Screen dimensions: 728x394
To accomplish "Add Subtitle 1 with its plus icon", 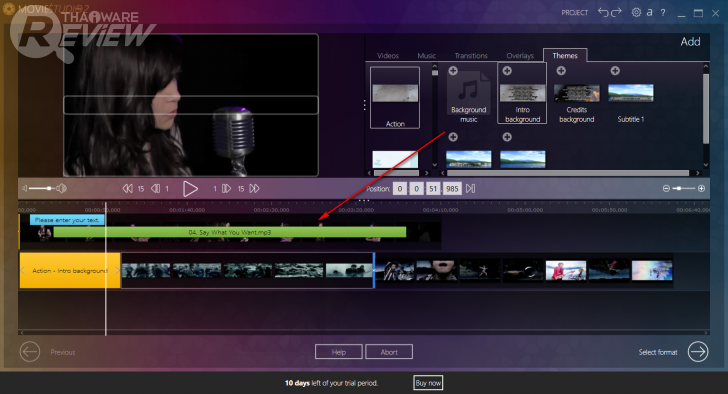I will pos(615,71).
